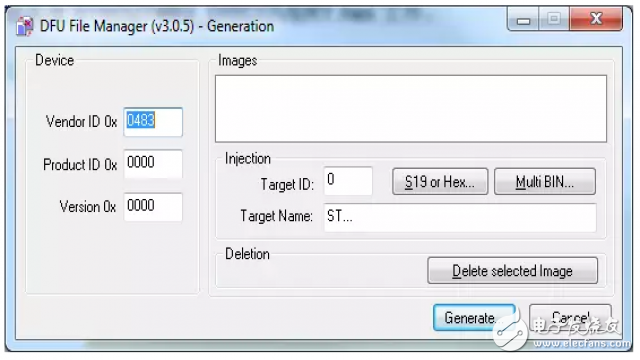The width and height of the screenshot is (640, 360).
Task: Click the Injection group label
Action: (248, 159)
